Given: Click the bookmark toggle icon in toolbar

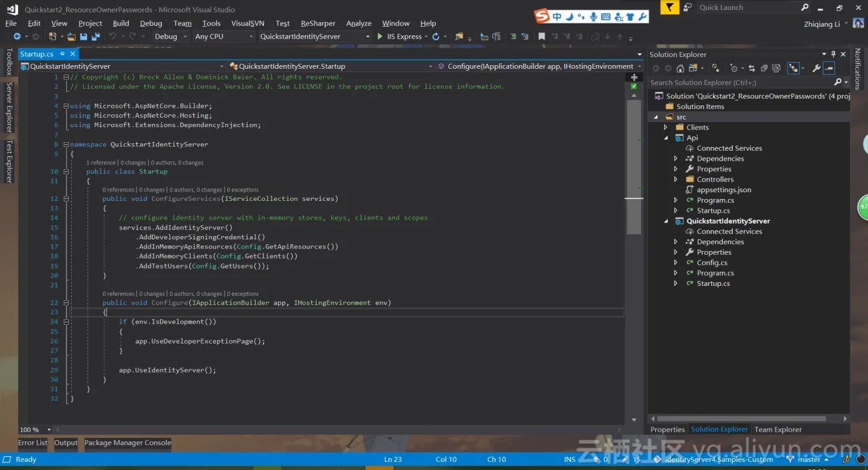Looking at the screenshot, I should pos(541,37).
